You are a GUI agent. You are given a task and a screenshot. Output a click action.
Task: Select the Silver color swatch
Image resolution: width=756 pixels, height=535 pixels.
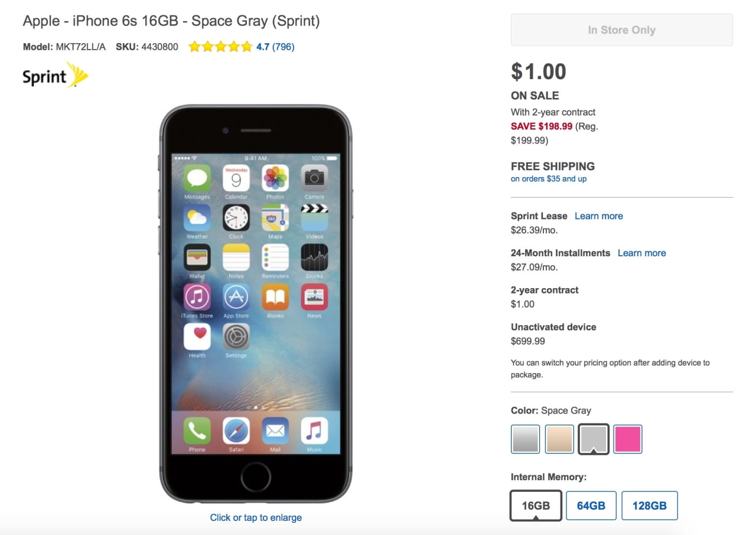(x=526, y=439)
